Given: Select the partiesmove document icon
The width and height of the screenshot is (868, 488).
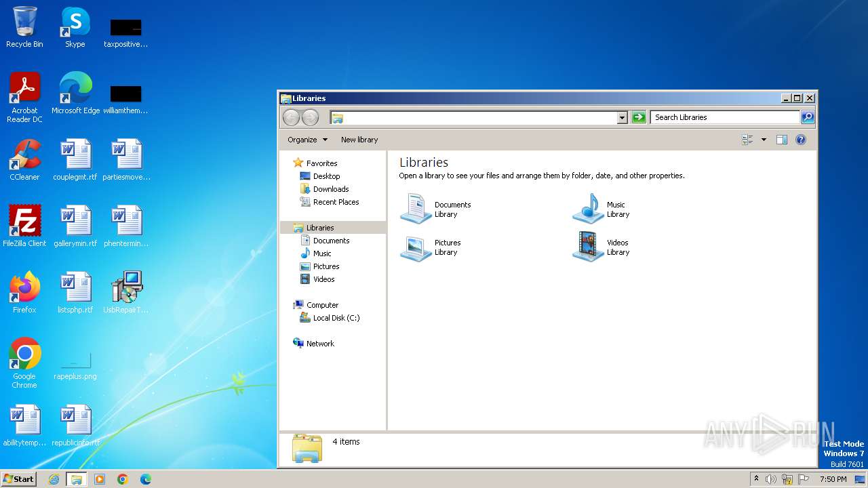Looking at the screenshot, I should tap(126, 160).
